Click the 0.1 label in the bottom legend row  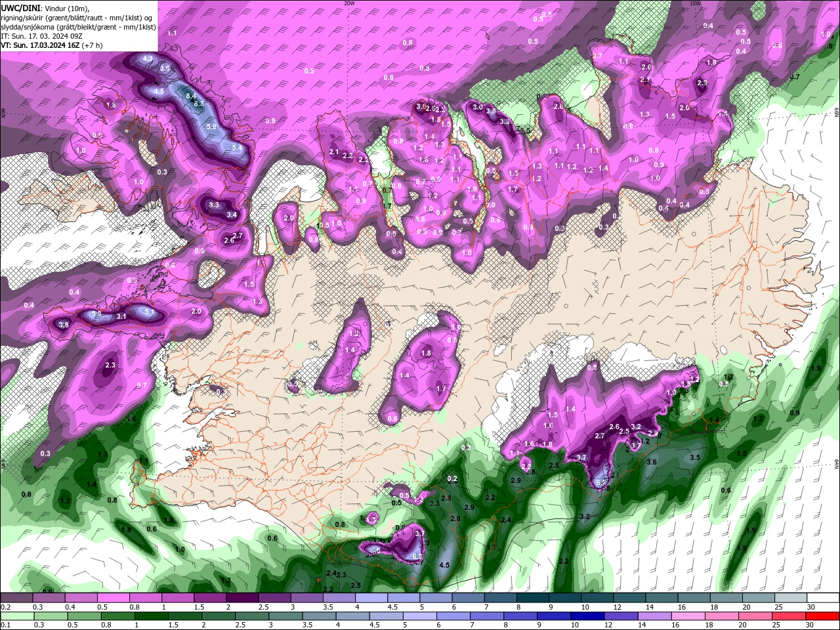5,625
